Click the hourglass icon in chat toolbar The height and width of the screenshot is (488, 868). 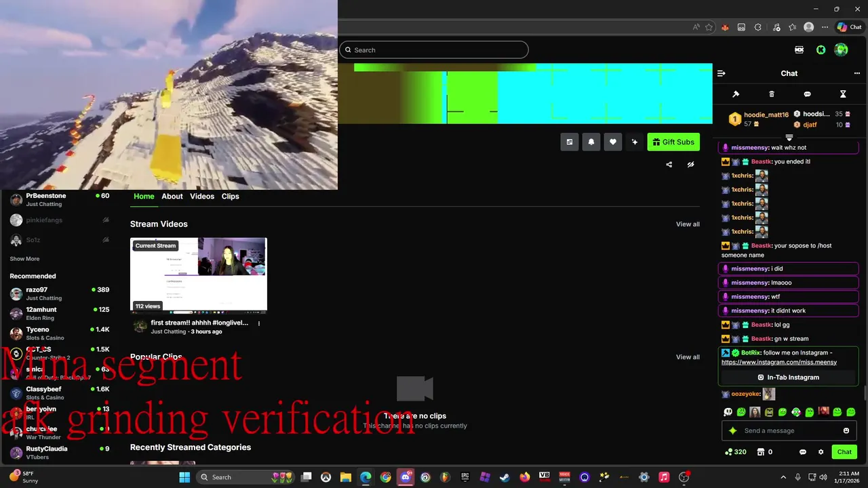coord(843,94)
